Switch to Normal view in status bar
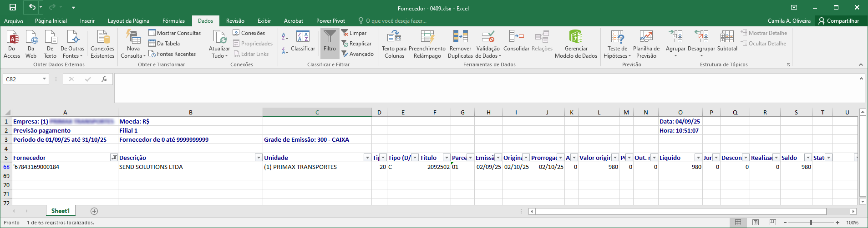Image resolution: width=868 pixels, height=228 pixels. [x=738, y=223]
